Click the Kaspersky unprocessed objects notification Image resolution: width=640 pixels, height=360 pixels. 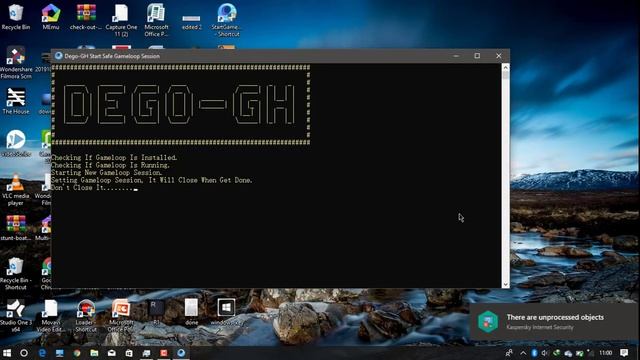click(555, 321)
